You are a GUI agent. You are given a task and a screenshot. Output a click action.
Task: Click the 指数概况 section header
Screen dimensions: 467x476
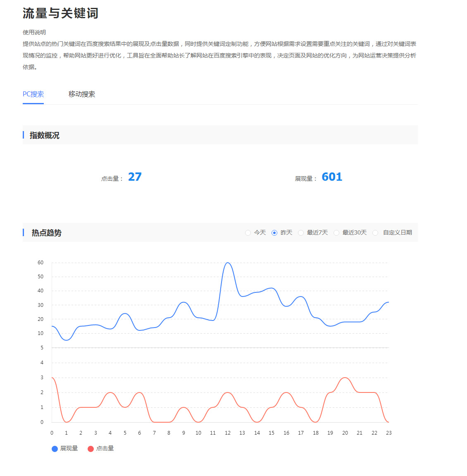click(x=45, y=135)
